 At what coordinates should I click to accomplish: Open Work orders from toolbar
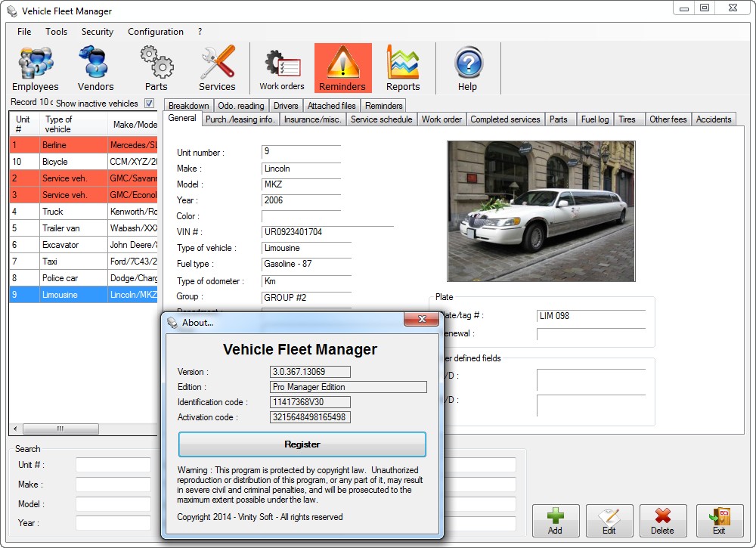(282, 69)
